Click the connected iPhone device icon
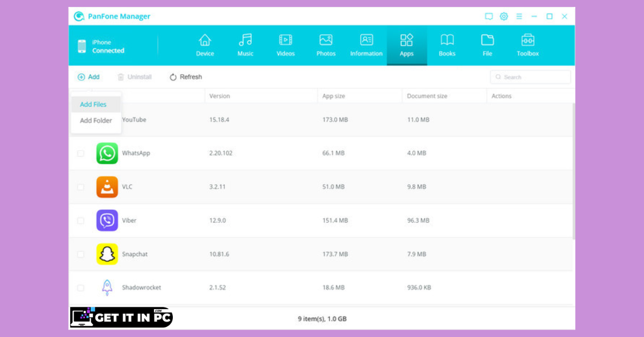Screen dimensions: 644x337 (x=82, y=46)
